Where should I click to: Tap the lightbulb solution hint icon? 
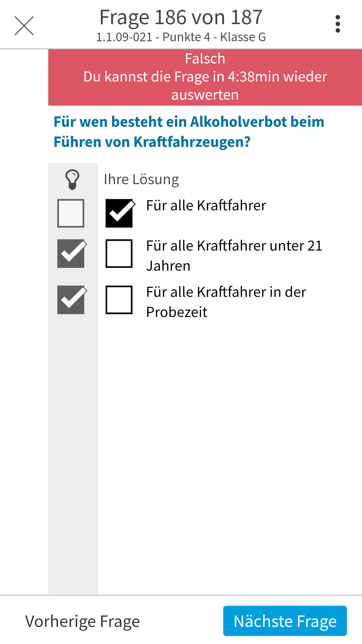[x=72, y=179]
